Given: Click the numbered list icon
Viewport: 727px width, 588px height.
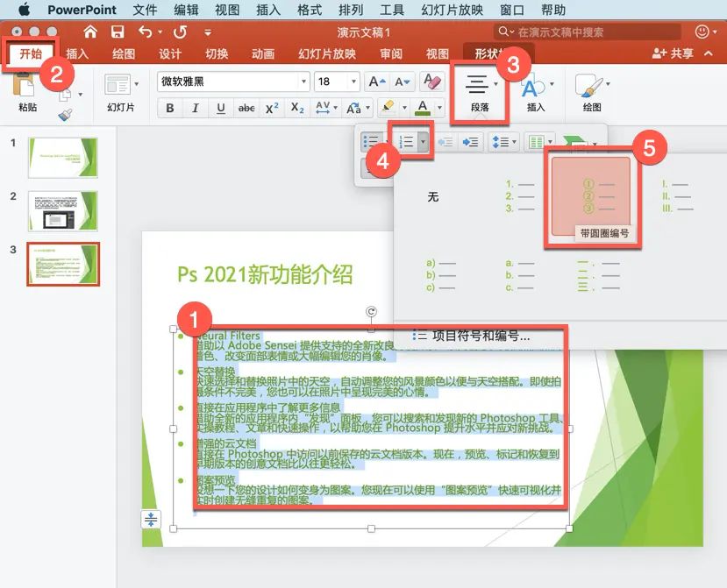Looking at the screenshot, I should coord(406,141).
